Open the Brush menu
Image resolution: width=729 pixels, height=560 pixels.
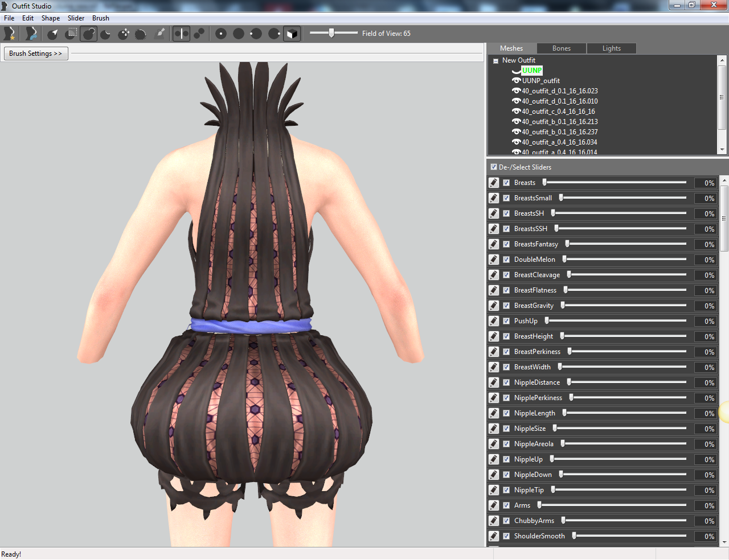click(101, 18)
